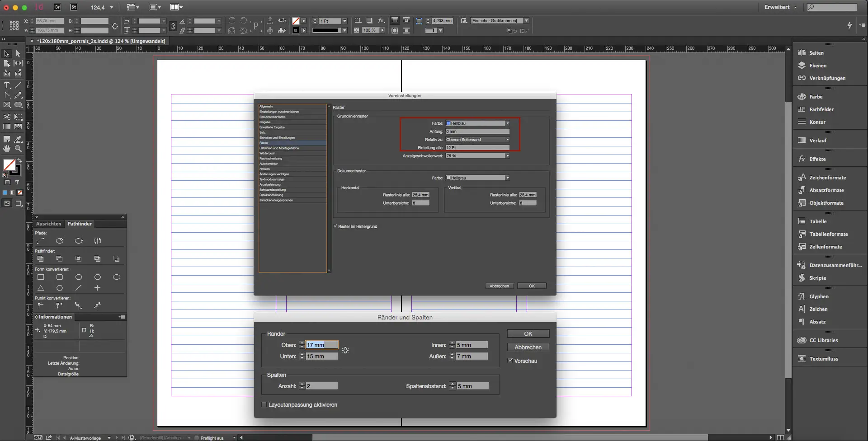Select the Hand tool
The height and width of the screenshot is (441, 868).
[x=7, y=149]
